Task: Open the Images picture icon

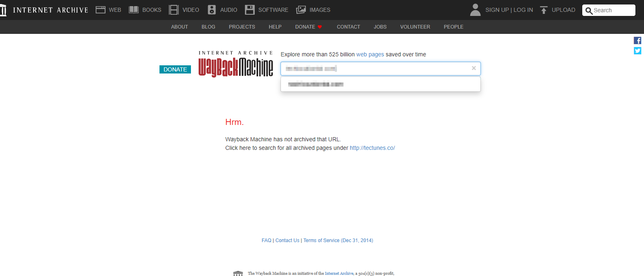Action: pos(301,10)
